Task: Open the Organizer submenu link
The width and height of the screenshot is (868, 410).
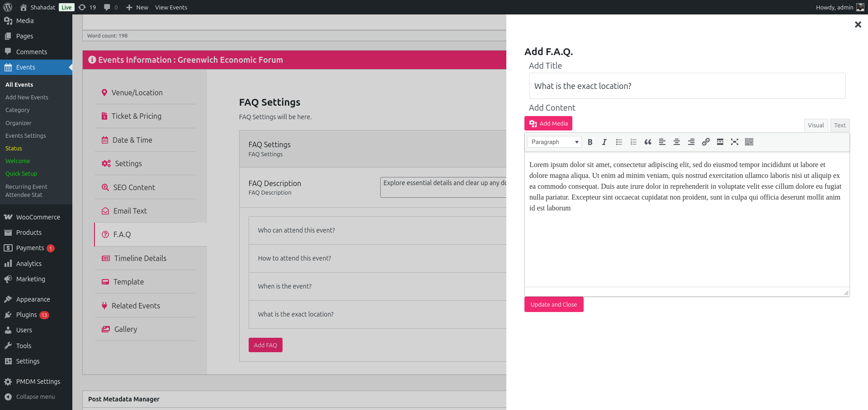Action: click(19, 123)
